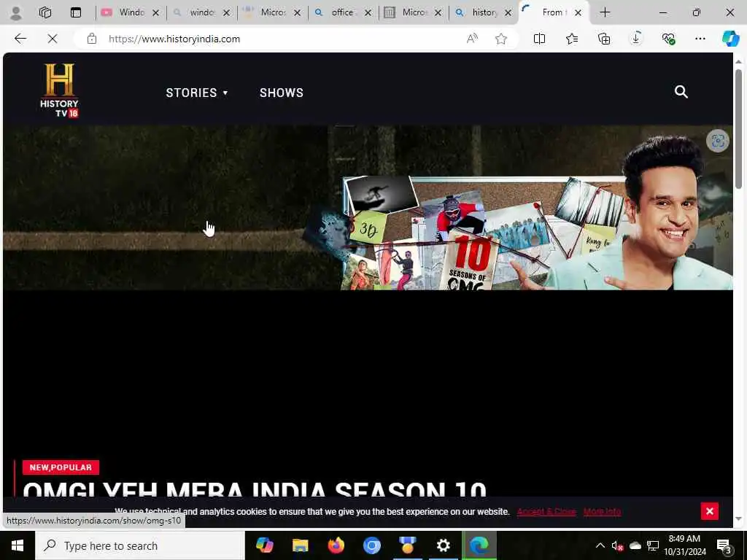747x560 pixels.
Task: Open Browser essentials heart icon
Action: 668,39
